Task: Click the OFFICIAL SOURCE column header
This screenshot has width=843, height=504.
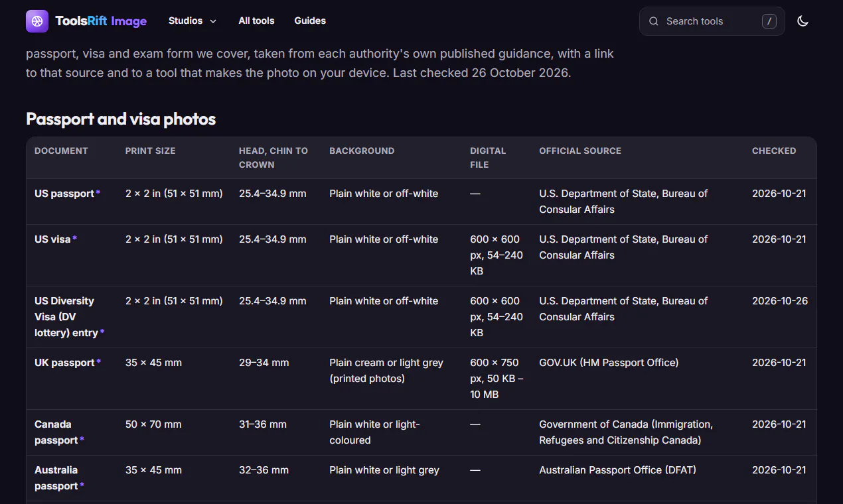Action: click(580, 151)
